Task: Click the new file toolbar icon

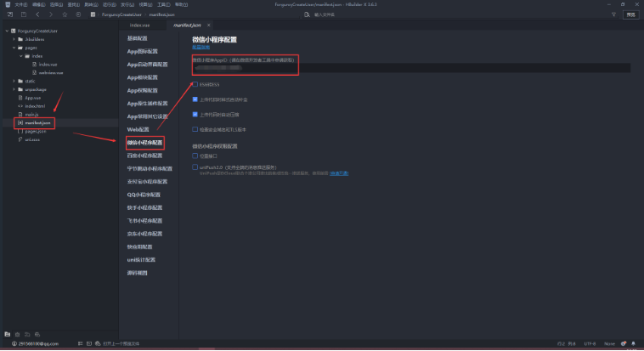Action: 10,14
